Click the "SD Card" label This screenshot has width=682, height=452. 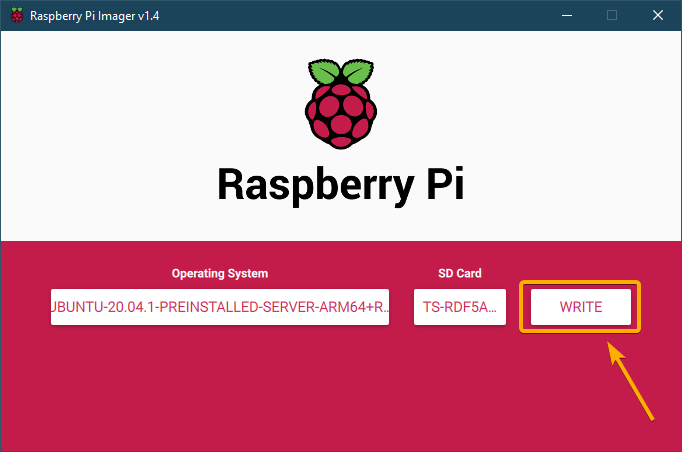460,273
